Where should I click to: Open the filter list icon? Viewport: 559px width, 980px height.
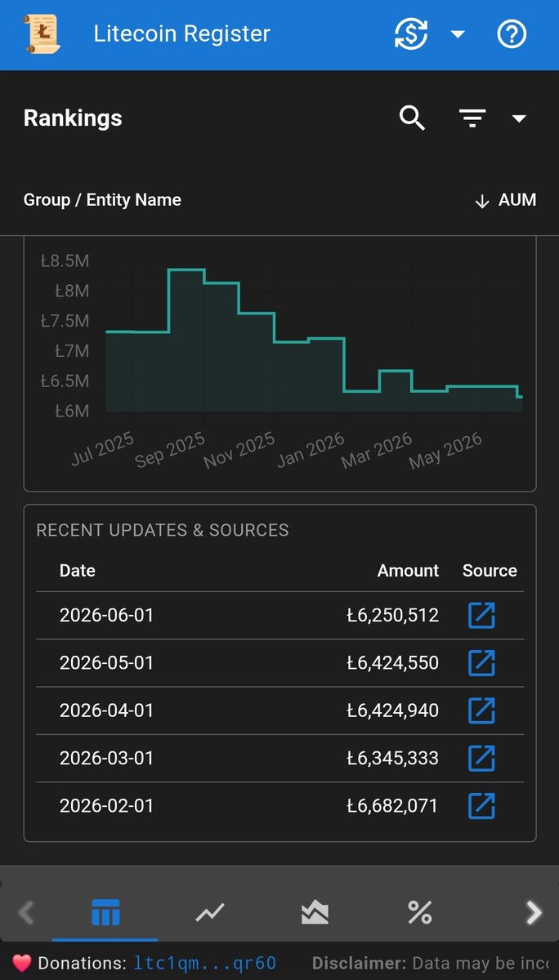click(472, 118)
